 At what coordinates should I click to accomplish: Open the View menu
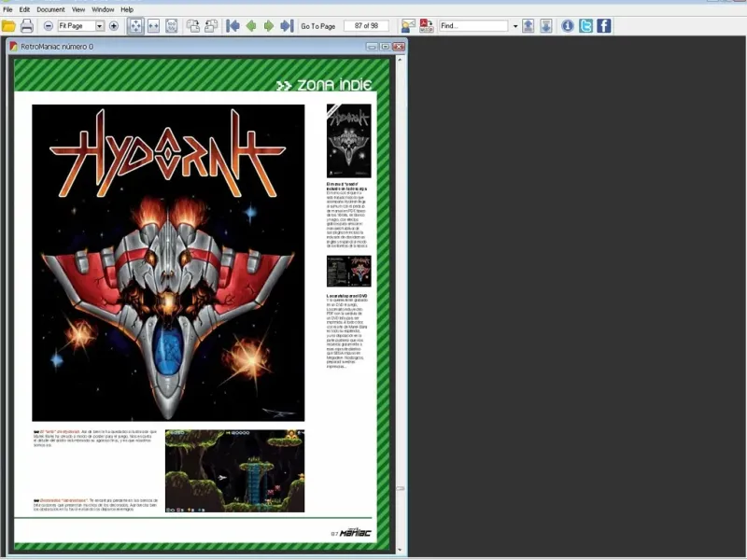78,9
